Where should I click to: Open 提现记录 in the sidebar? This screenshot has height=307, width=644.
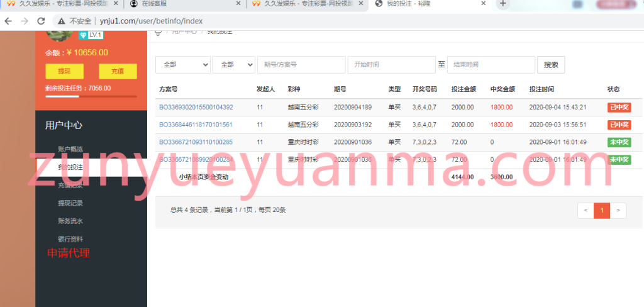(70, 203)
